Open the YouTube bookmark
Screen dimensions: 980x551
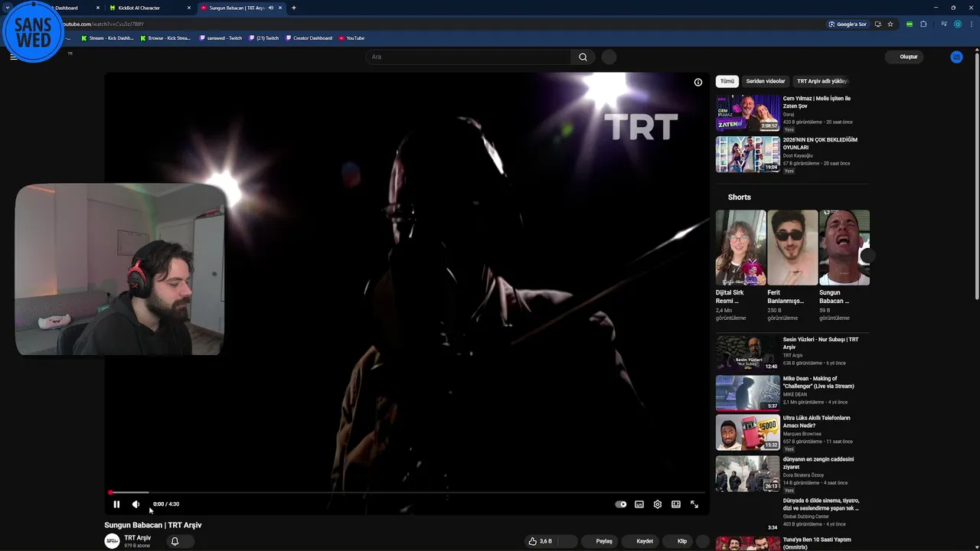[351, 37]
